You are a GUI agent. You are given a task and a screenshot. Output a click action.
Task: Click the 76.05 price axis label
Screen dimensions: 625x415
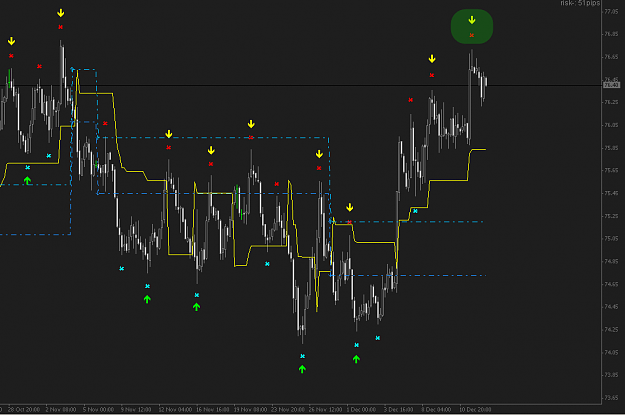point(611,125)
